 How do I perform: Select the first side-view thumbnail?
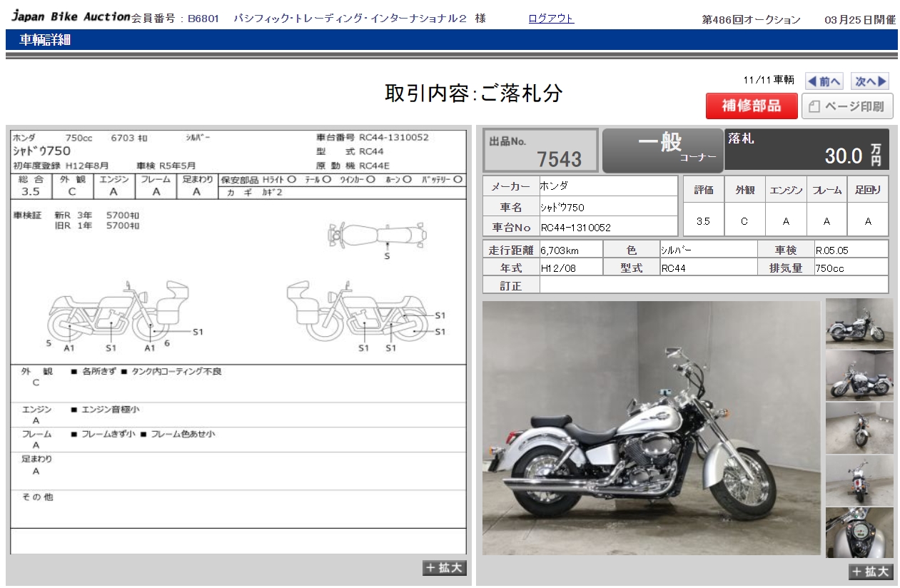859,323
